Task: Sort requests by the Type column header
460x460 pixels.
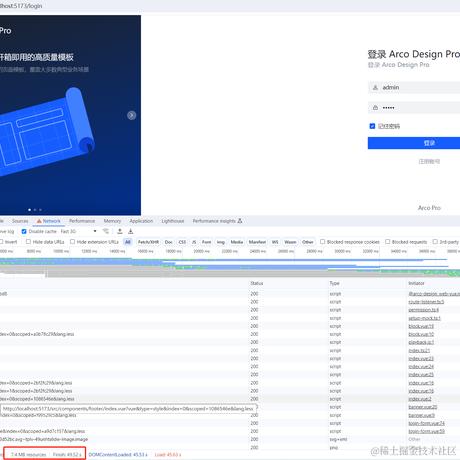Action: [334, 283]
